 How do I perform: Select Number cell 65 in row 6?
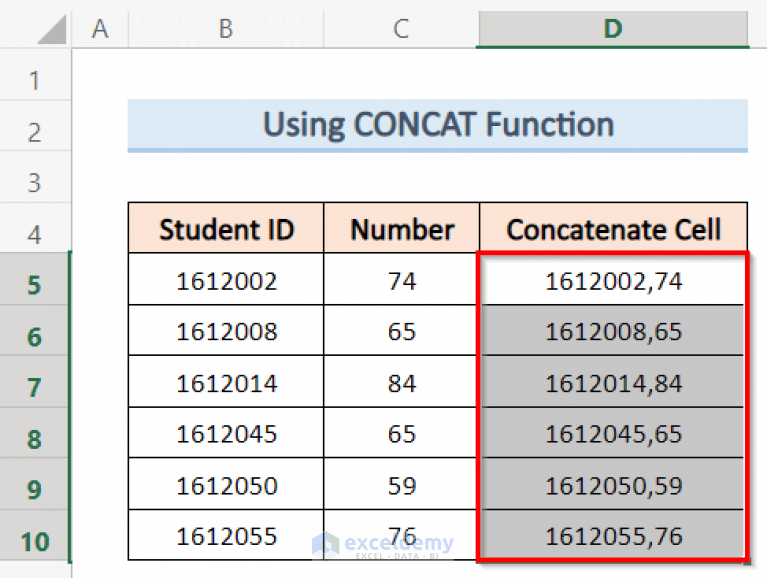[402, 331]
